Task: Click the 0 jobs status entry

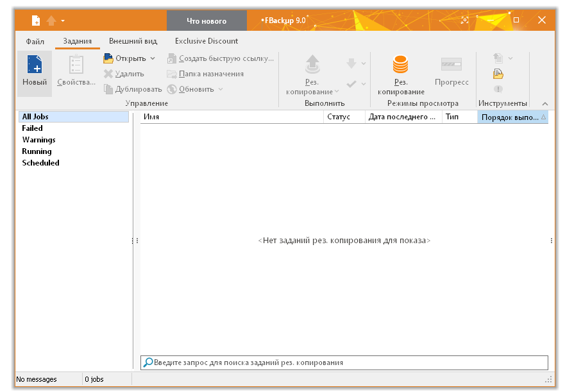Action: (94, 379)
